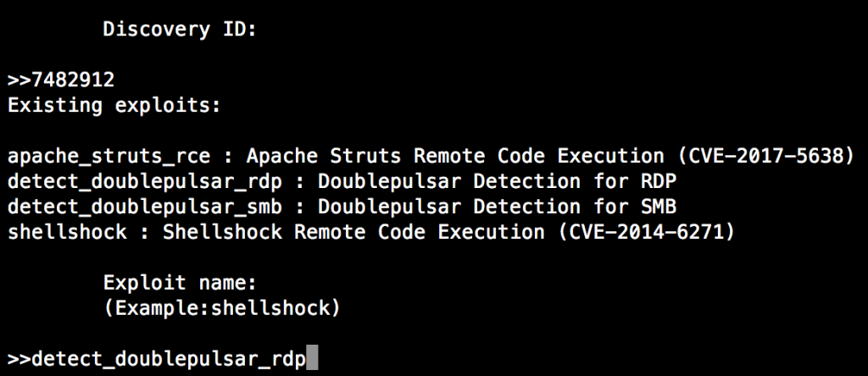Click Shellshock Remote Code Execution description
The height and width of the screenshot is (376, 868).
click(353, 232)
